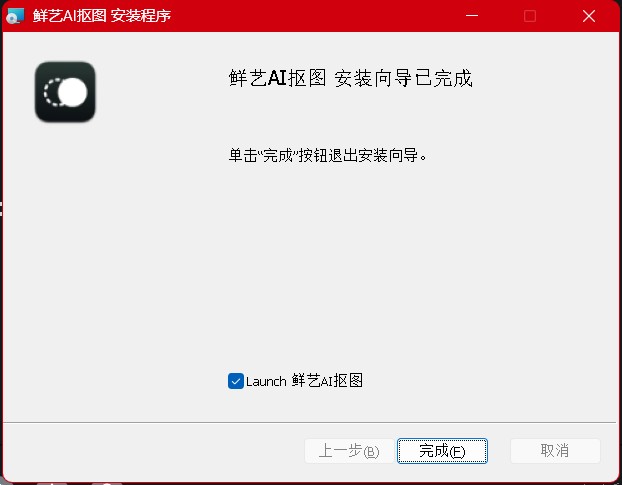Click the title text 鲜艺AI抠图 安装程序
This screenshot has width=622, height=485.
point(102,16)
